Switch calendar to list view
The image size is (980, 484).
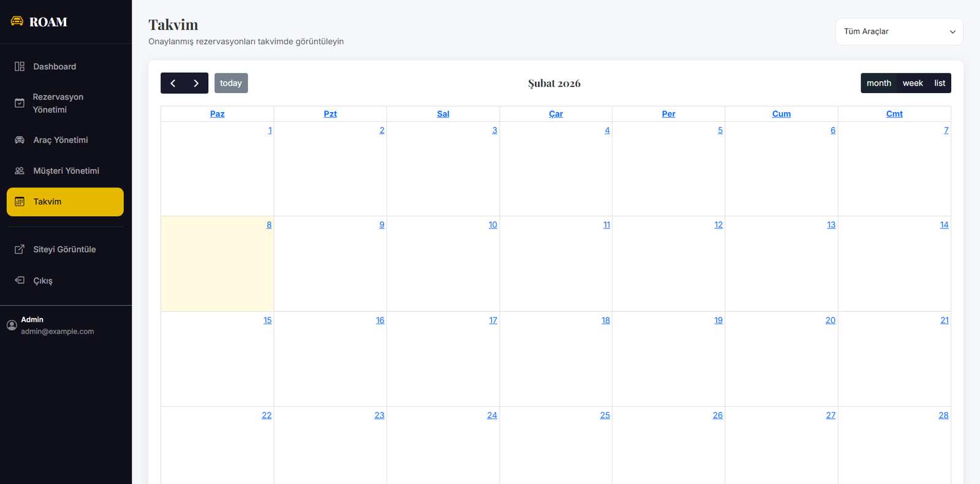tap(939, 83)
